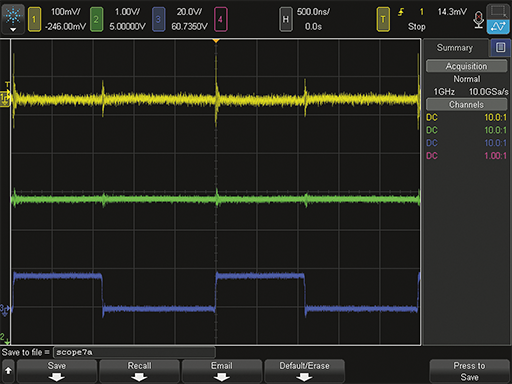The width and height of the screenshot is (512, 384).
Task: Open the sidebar list icon beside Summary
Action: (500, 47)
